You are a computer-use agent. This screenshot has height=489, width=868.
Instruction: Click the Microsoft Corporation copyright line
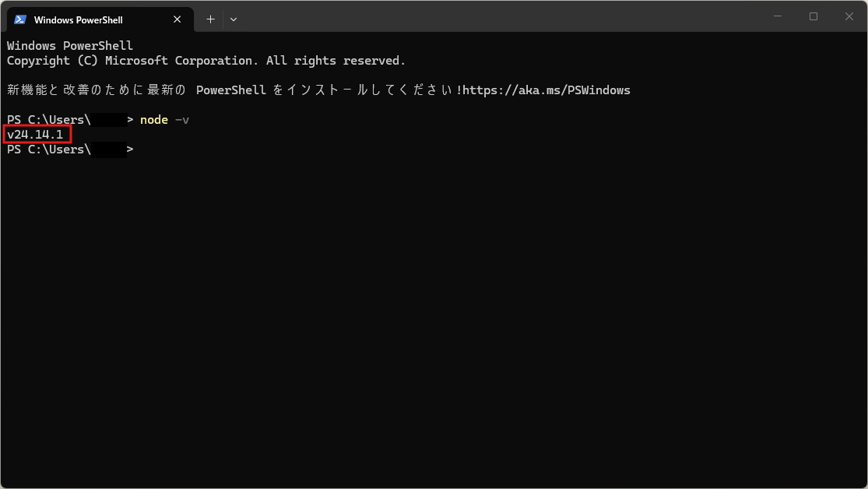tap(206, 61)
